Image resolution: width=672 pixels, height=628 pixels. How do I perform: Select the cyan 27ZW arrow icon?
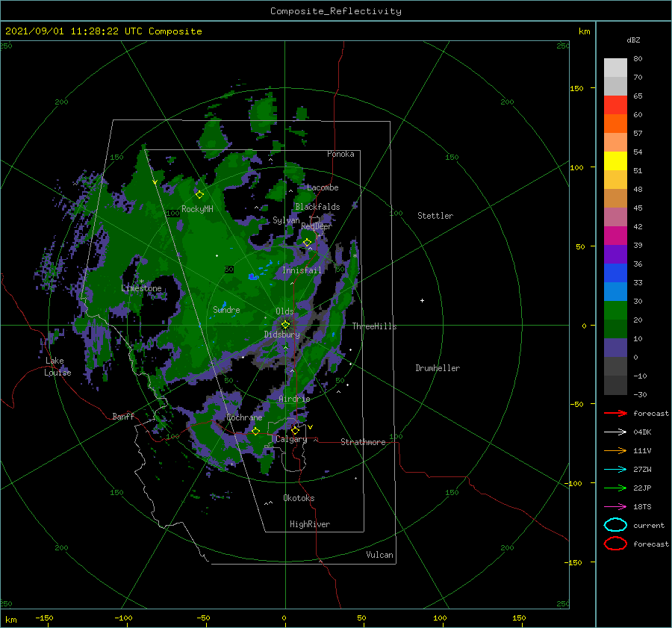[615, 469]
